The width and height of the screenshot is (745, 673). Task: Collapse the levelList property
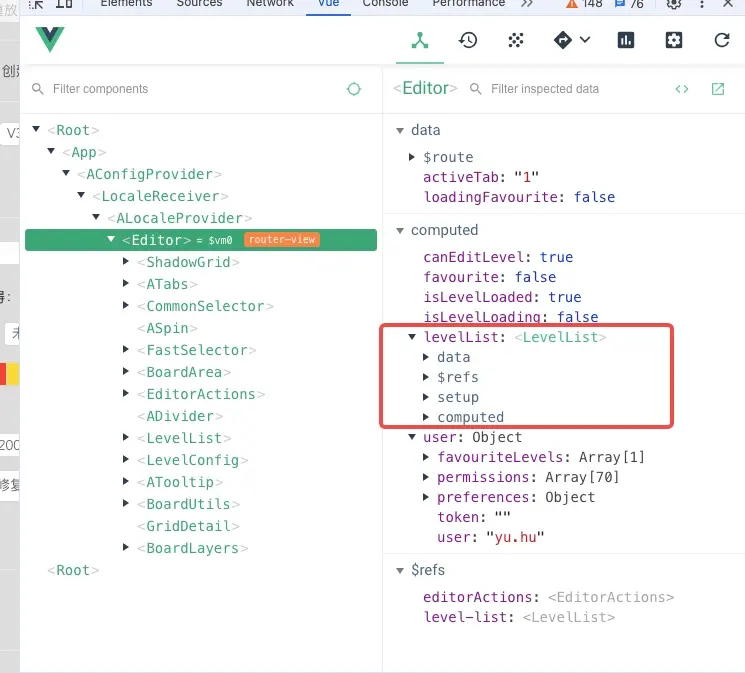[412, 337]
